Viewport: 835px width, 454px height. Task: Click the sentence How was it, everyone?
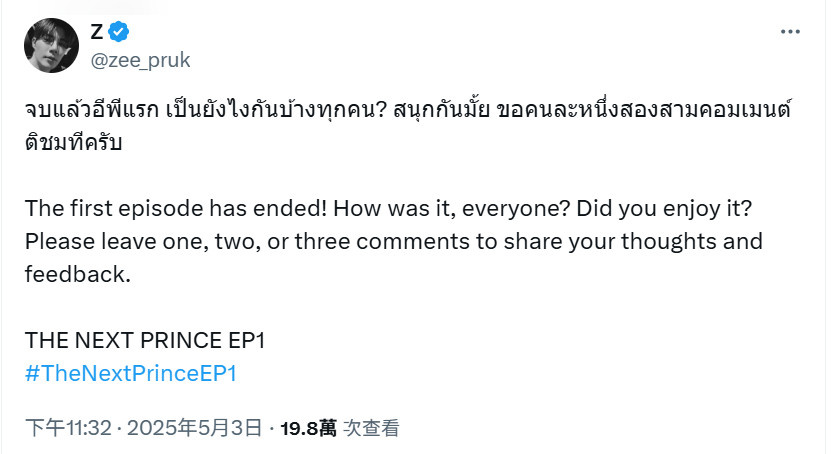point(452,209)
